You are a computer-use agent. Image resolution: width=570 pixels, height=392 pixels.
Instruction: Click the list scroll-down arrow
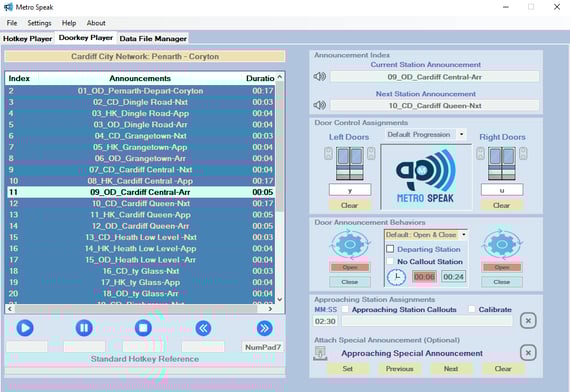280,300
